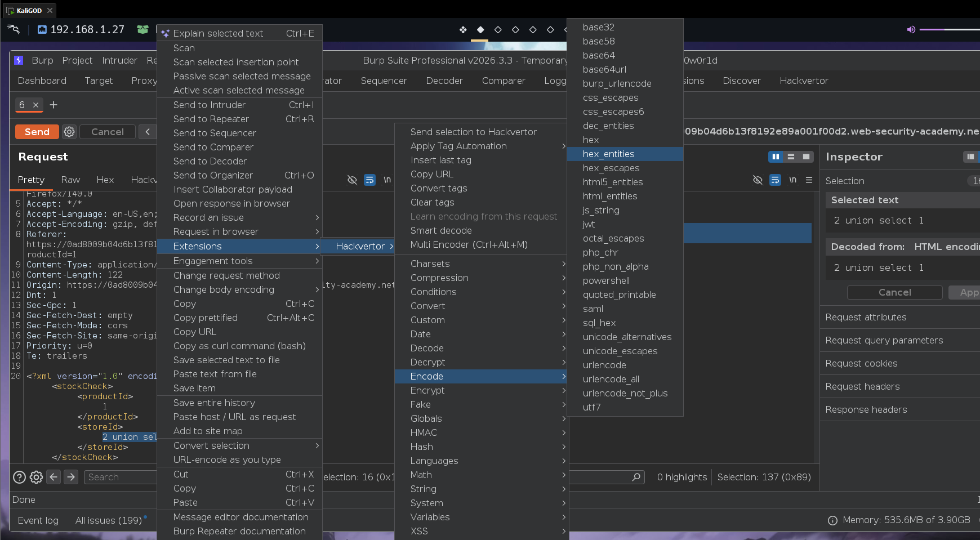Toggle word wrap icon in Response panel
The height and width of the screenshot is (540, 980).
pos(775,180)
